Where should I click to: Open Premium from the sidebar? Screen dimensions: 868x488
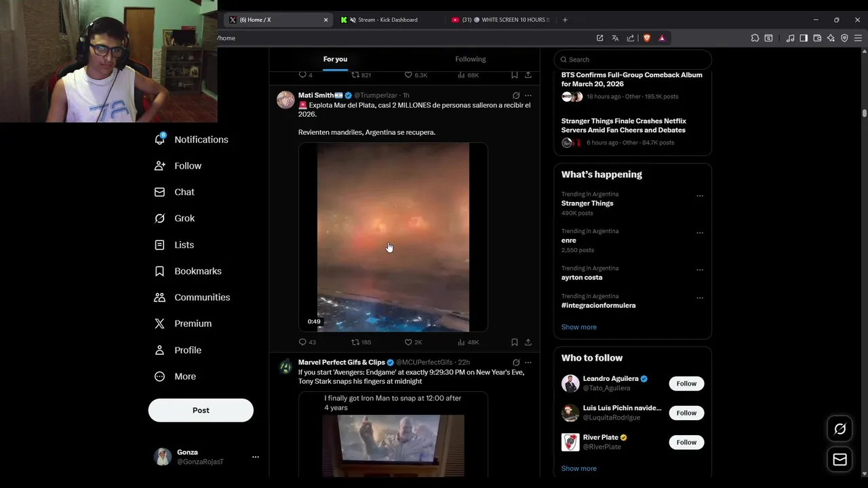click(x=183, y=324)
